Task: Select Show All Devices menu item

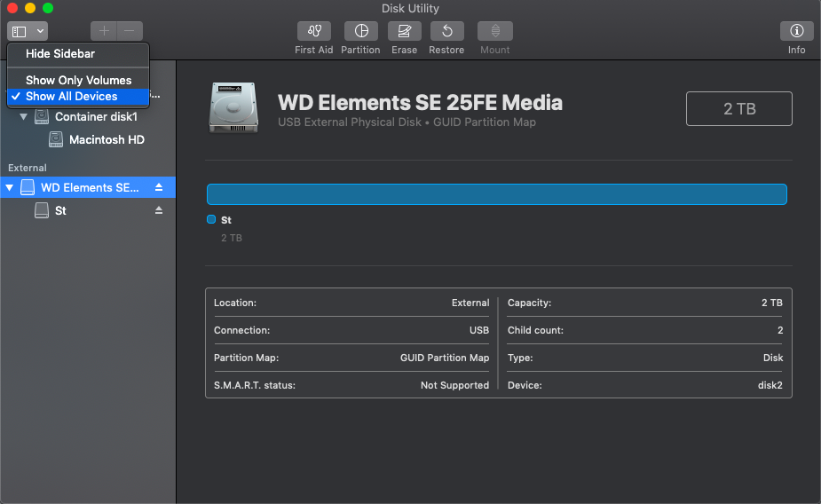Action: click(78, 97)
